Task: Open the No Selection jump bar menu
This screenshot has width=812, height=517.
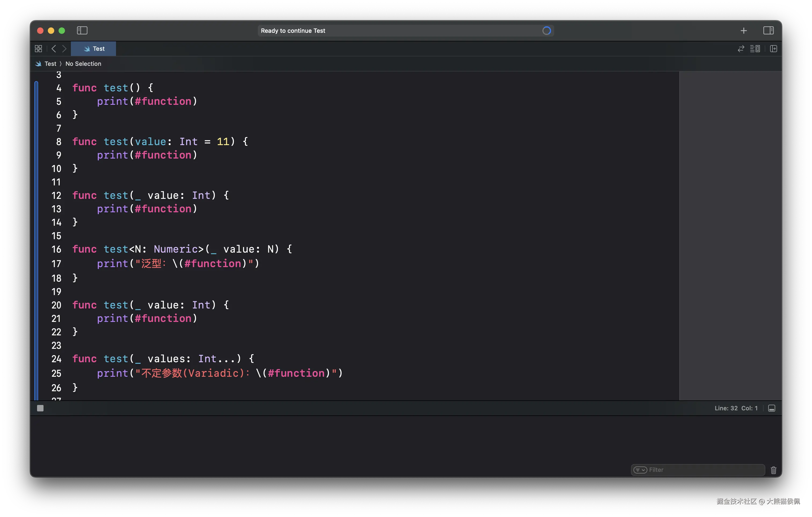Action: coord(83,64)
